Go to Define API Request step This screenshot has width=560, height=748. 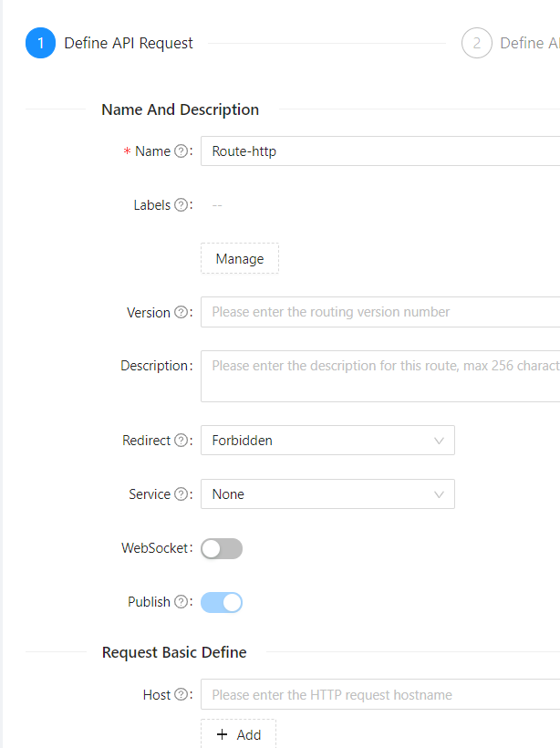pos(129,43)
